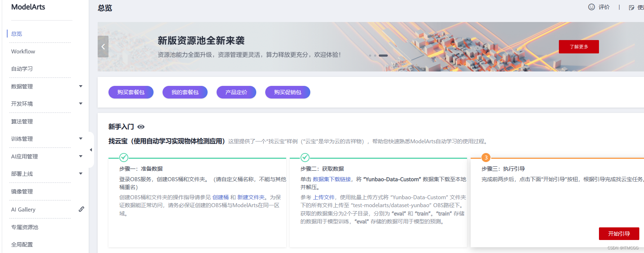Click the 购买套餐包 button
Screen dimensions: 644x253
click(x=131, y=92)
